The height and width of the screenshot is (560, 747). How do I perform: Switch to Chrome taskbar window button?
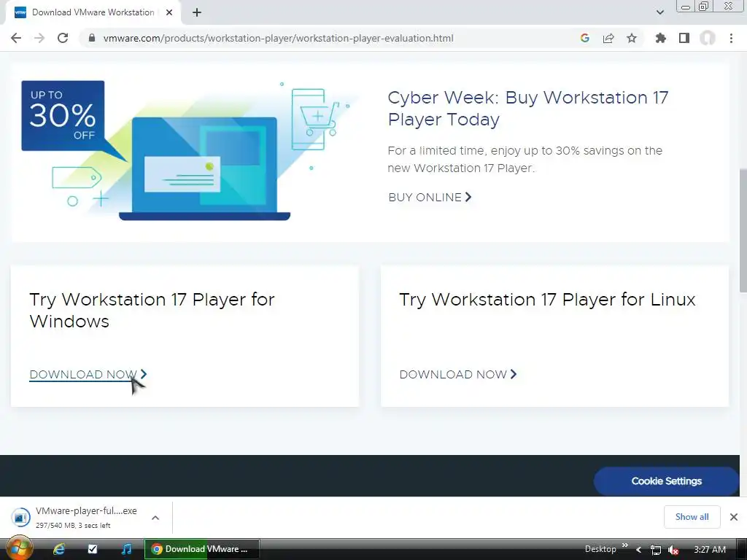click(x=202, y=549)
